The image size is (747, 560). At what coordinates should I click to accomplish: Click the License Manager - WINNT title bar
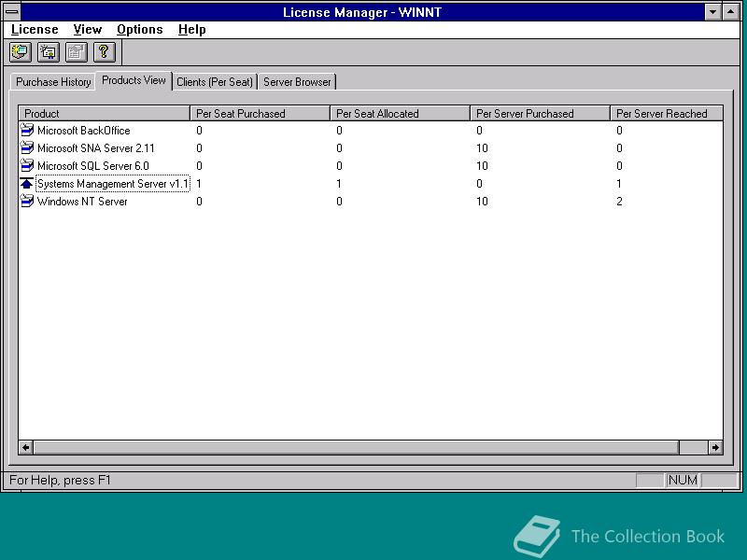(362, 12)
